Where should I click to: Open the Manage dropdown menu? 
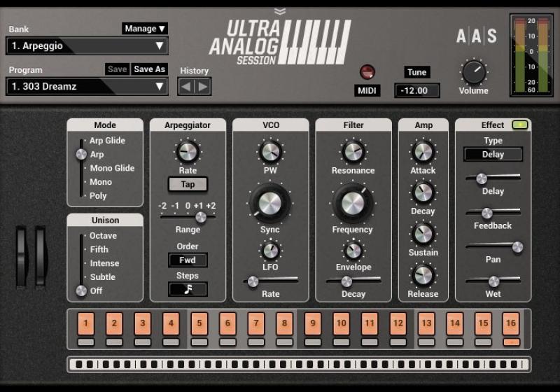145,29
